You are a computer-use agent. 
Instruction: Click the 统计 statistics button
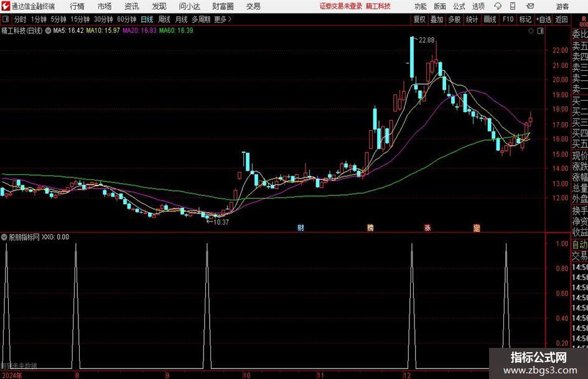[x=472, y=19]
